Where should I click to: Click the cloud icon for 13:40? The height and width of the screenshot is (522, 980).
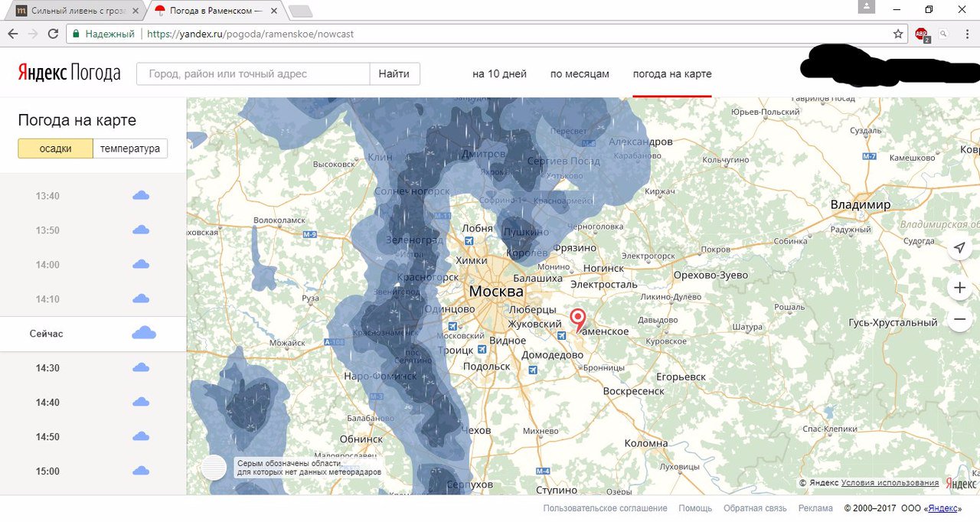point(141,195)
